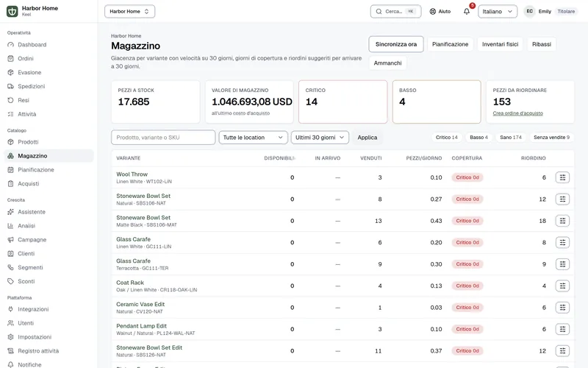Click the Aiuto help button
This screenshot has width=588, height=368.
440,11
